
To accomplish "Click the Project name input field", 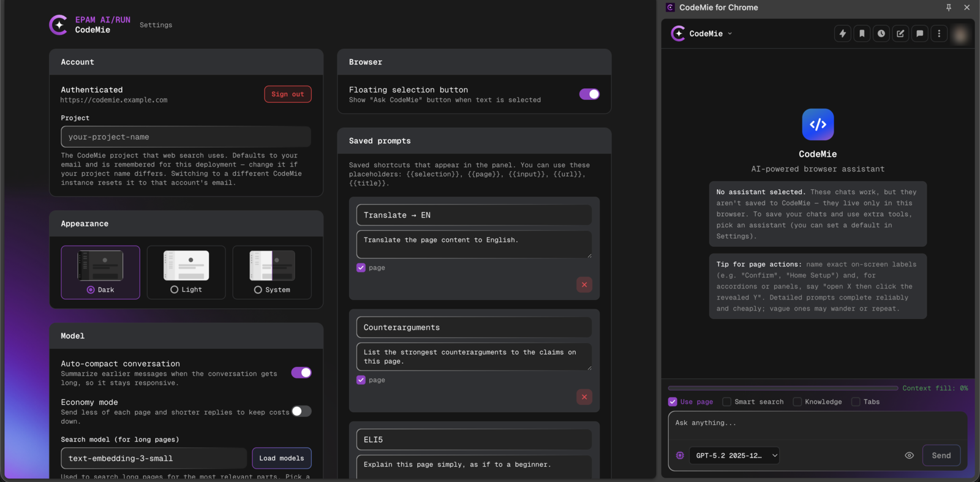I will point(186,137).
